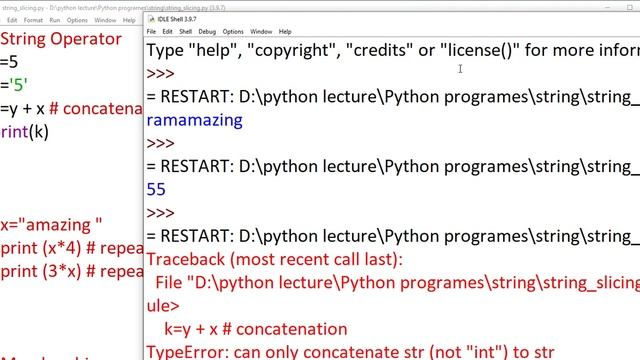The height and width of the screenshot is (360, 640).
Task: Click the prompt '>>>' below ramamazing
Action: coord(160,143)
